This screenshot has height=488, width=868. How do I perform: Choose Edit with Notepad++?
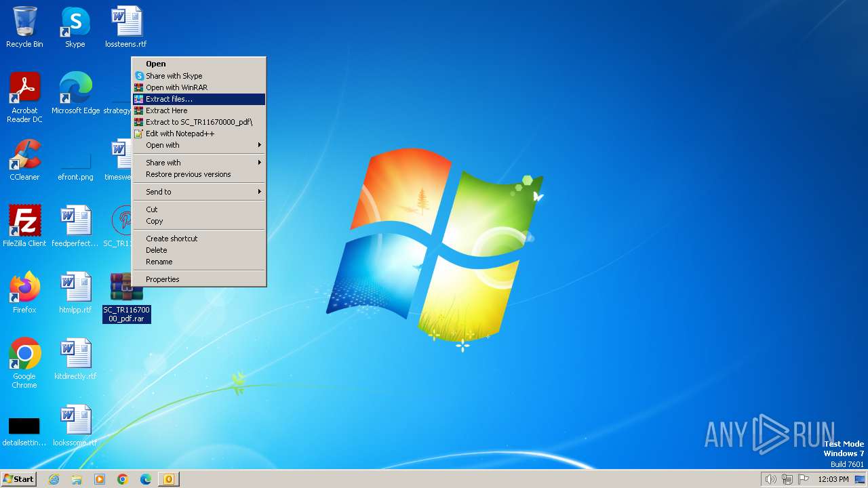(199, 134)
